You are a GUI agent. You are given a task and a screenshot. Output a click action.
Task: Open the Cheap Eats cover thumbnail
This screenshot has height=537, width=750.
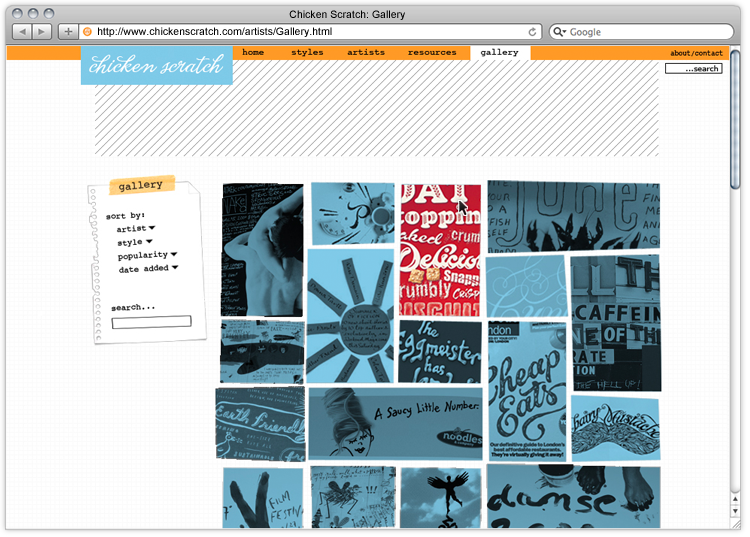[x=527, y=391]
